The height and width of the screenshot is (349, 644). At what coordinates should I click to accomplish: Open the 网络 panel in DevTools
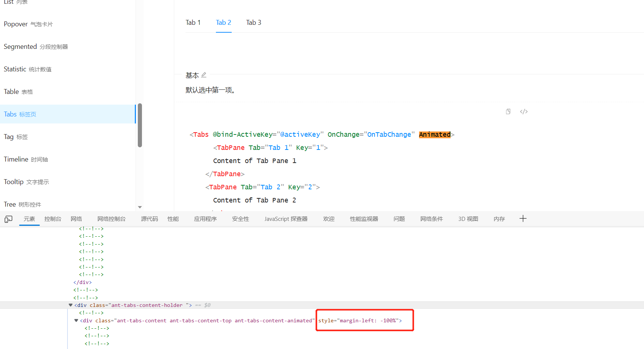(76, 219)
